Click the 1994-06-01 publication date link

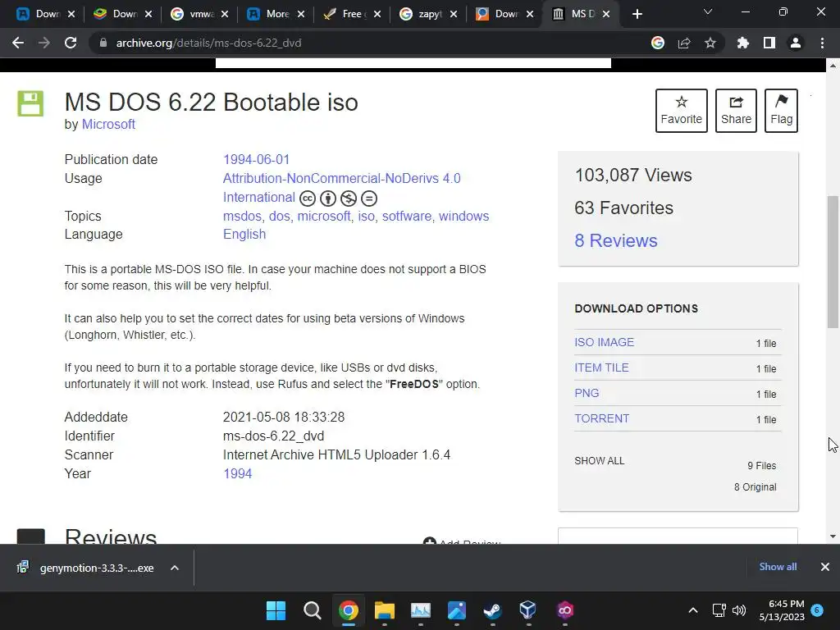256,160
